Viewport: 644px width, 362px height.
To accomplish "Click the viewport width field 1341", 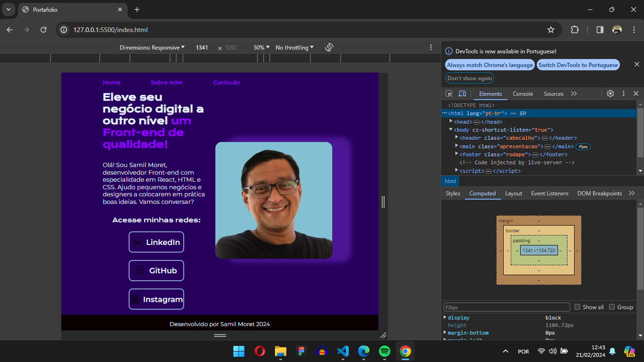I will tap(202, 48).
